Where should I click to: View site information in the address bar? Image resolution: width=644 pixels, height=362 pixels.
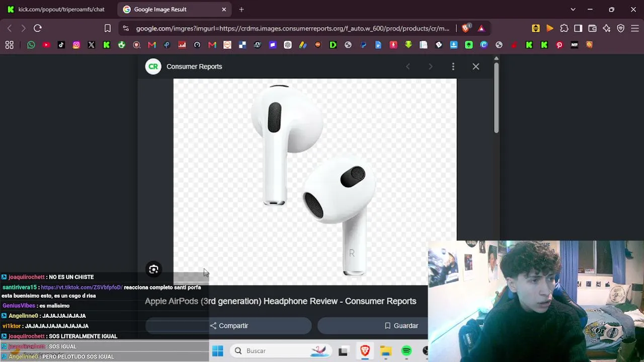[x=126, y=28]
